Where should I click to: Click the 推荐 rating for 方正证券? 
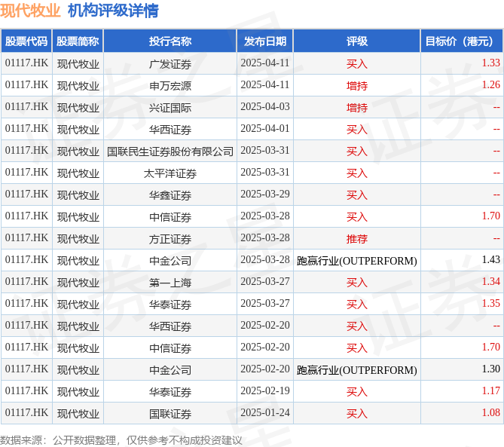click(x=357, y=239)
